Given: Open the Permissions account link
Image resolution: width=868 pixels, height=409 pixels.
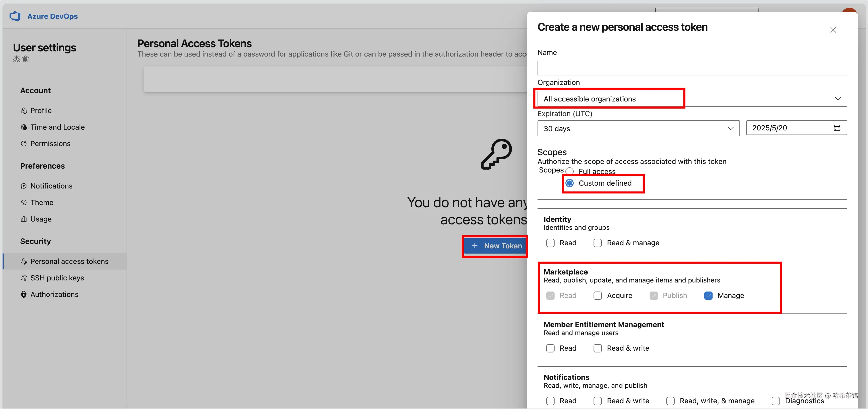Looking at the screenshot, I should pyautogui.click(x=50, y=144).
